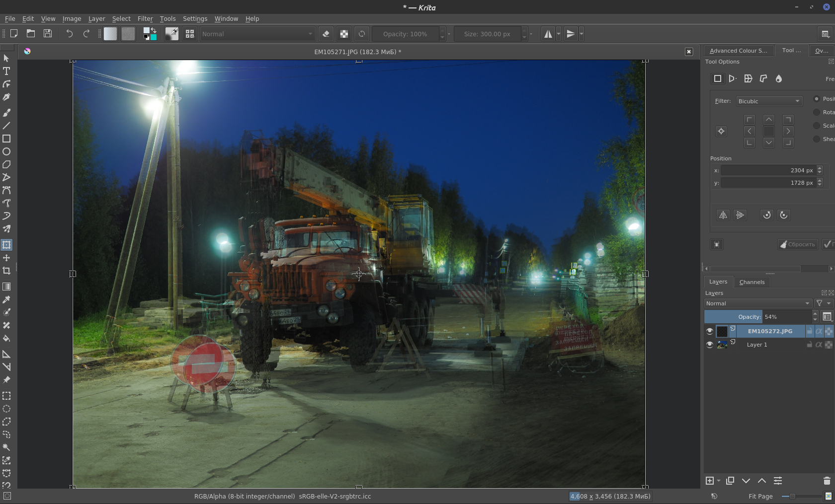Click the layer opacity stepper arrows
The image size is (835, 504).
coord(815,317)
